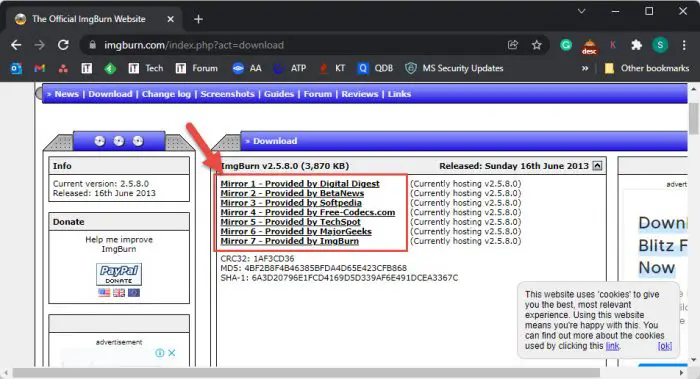Expand the hidden bookmarks chevron
The height and width of the screenshot is (379, 700).
[x=585, y=68]
